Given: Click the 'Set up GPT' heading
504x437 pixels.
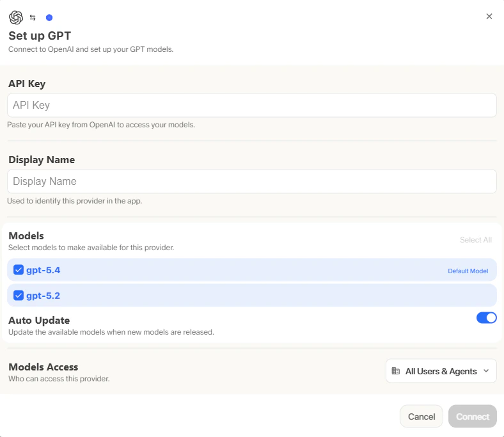Looking at the screenshot, I should (x=40, y=36).
